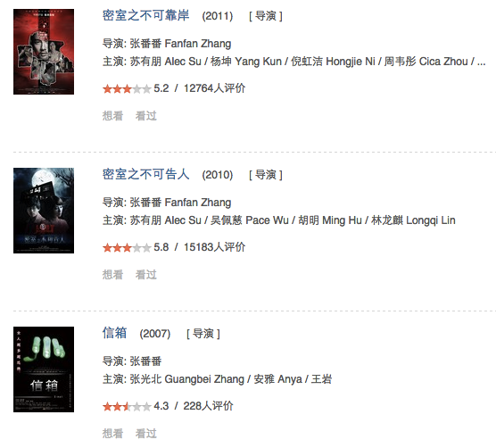Mark 信箱 as 想看

click(112, 434)
